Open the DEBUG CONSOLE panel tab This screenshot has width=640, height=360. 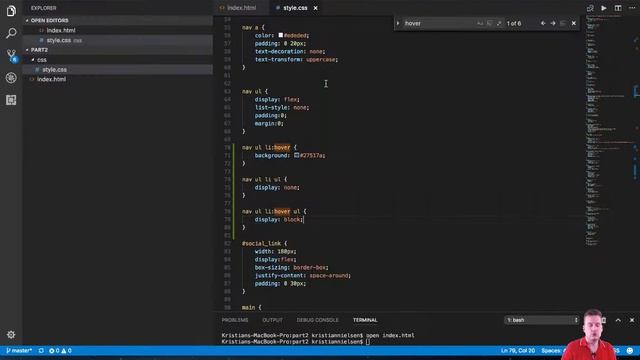coord(317,320)
